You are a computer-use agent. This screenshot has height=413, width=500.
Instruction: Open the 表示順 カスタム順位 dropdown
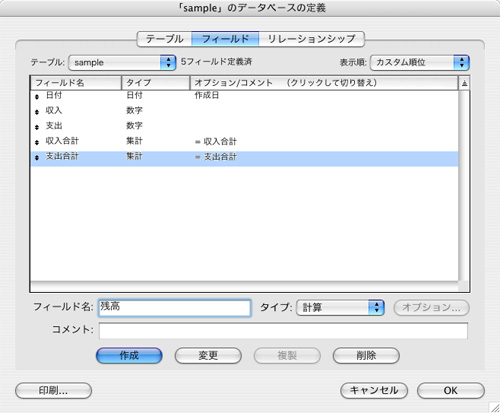coord(420,62)
